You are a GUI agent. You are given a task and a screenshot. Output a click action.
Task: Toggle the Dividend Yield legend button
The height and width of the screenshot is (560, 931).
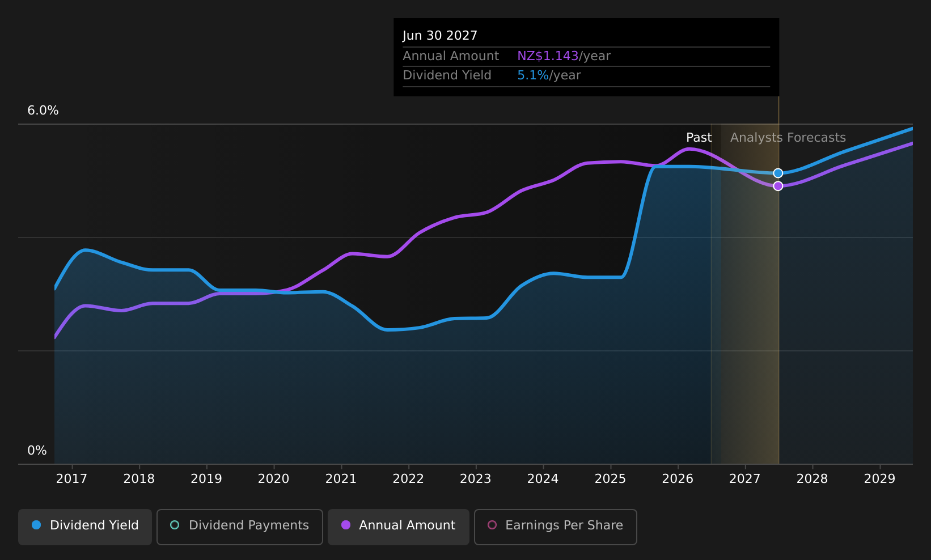[85, 527]
